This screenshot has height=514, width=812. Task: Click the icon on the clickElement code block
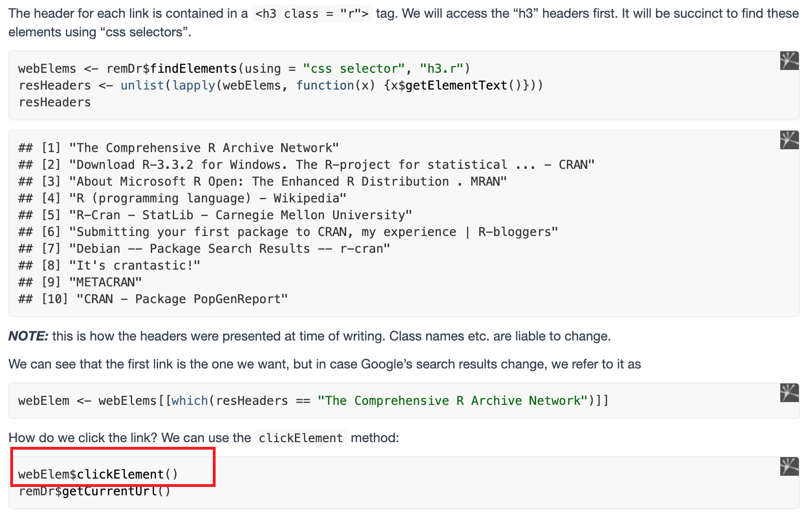[x=789, y=466]
